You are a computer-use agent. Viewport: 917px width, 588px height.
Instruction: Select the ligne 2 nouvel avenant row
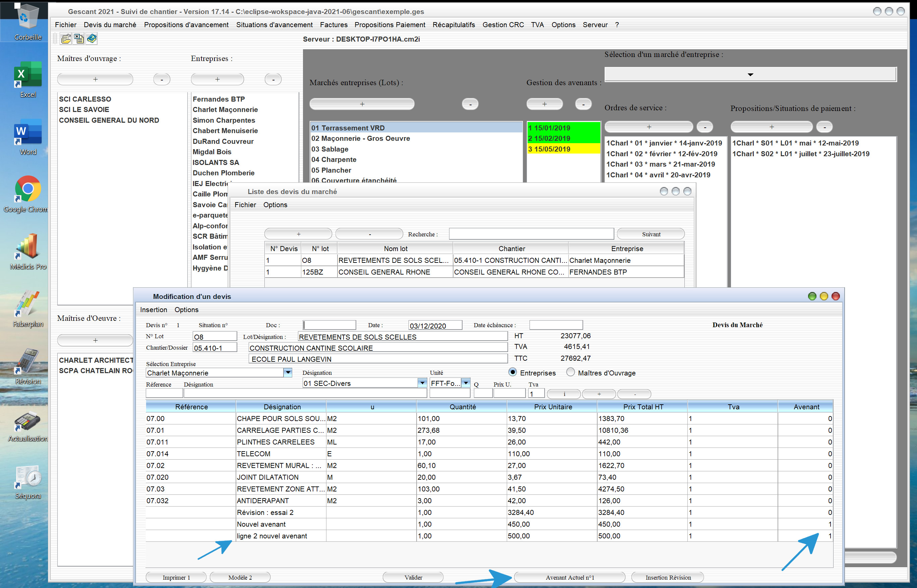[x=489, y=536]
